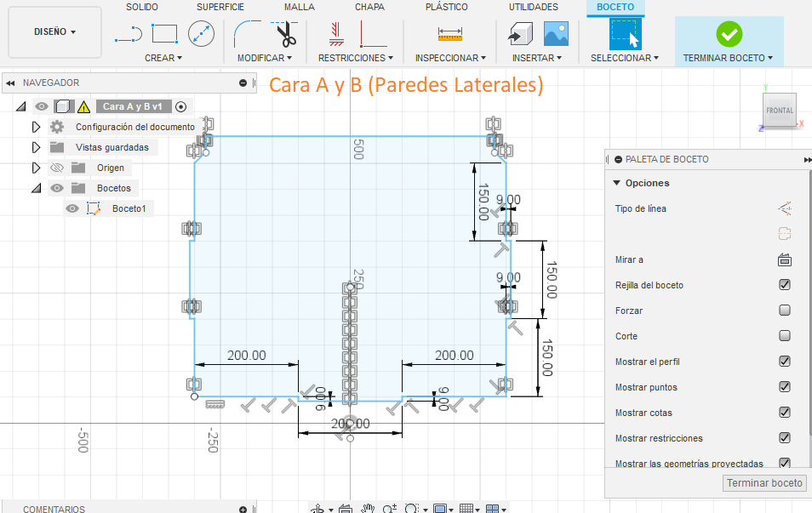Click the insert-derive box icon in INSERTAR
The width and height of the screenshot is (812, 513).
(x=520, y=34)
